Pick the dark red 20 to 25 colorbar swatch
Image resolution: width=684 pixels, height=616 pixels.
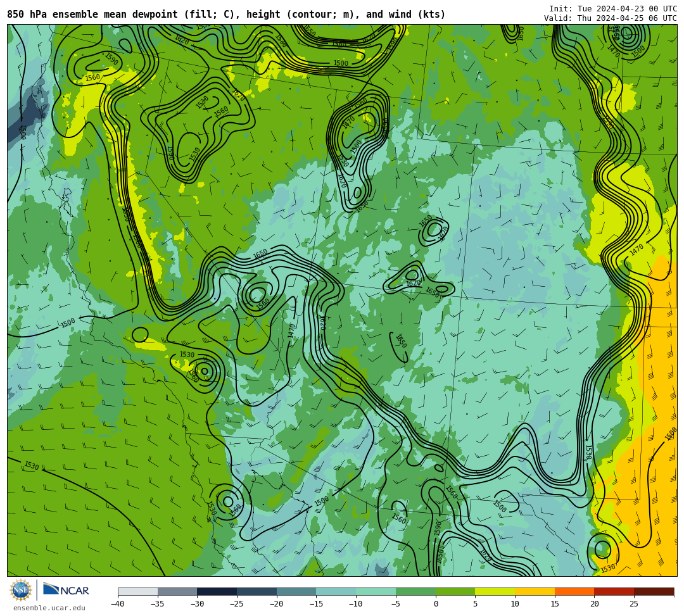coord(614,591)
